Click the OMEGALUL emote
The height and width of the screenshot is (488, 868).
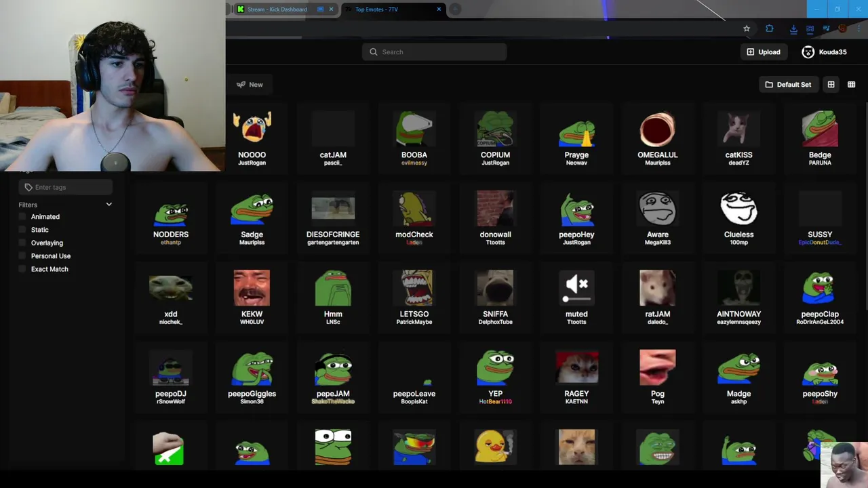(657, 138)
